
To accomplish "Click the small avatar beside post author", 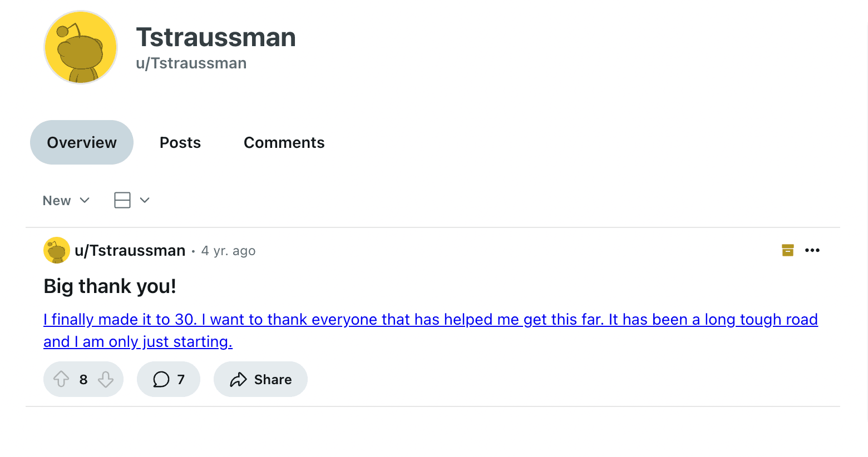I will click(x=56, y=250).
